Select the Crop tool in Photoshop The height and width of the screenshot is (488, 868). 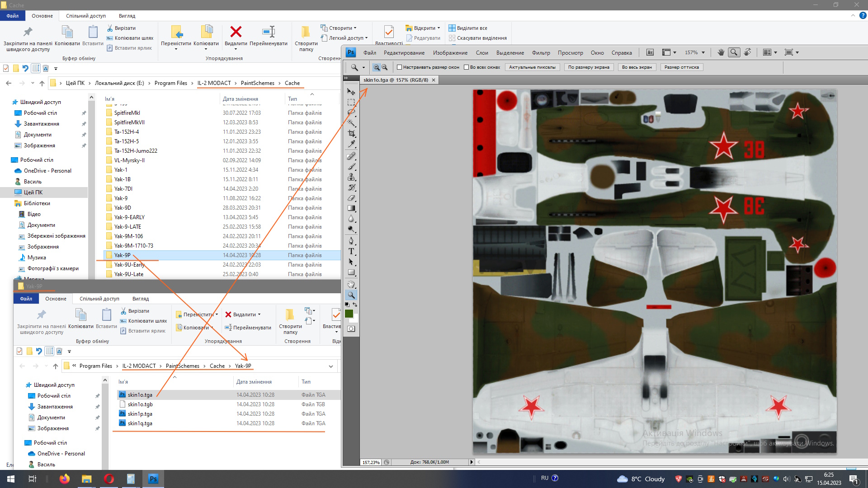[x=351, y=134]
